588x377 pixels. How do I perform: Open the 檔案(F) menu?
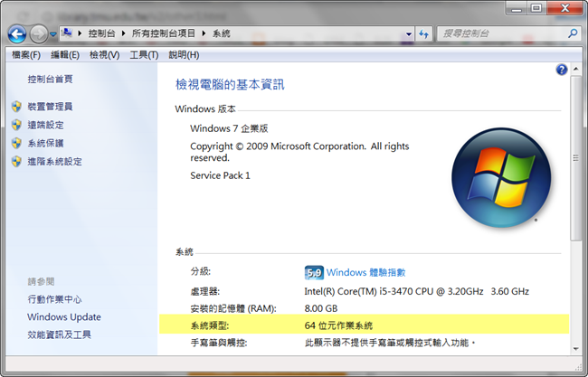click(x=26, y=55)
